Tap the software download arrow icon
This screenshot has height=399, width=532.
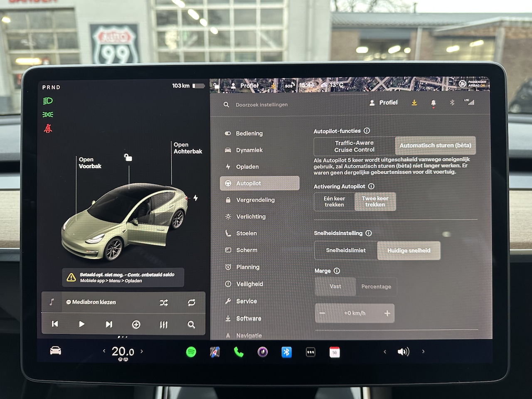pyautogui.click(x=414, y=103)
